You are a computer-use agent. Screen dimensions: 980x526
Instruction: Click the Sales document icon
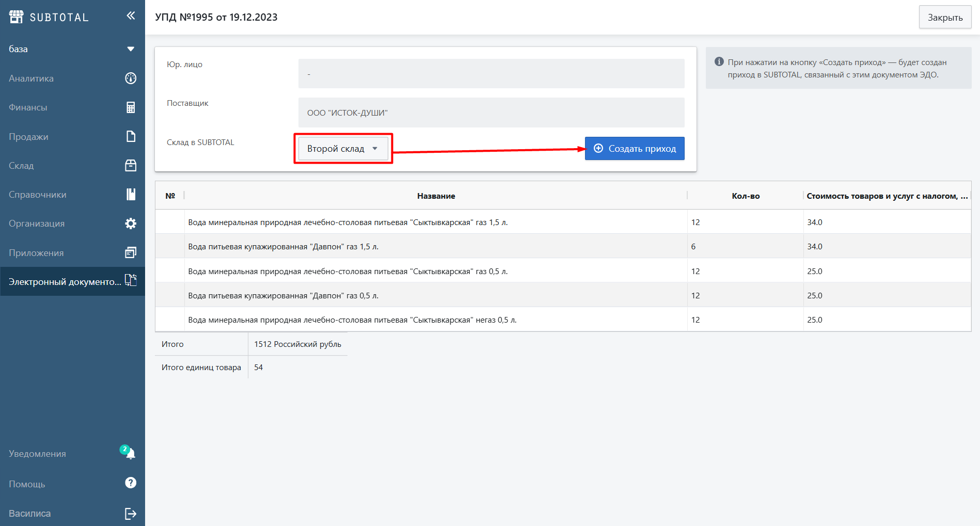coord(131,136)
